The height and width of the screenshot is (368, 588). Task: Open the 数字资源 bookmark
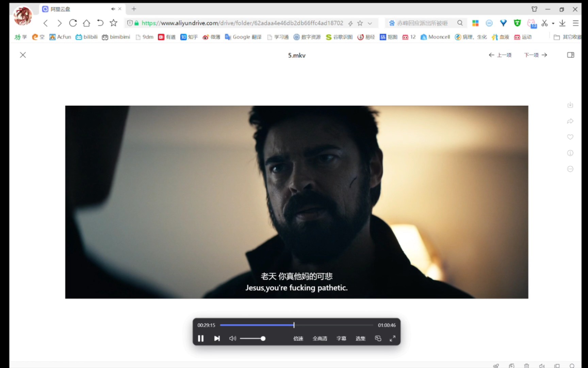pos(307,37)
